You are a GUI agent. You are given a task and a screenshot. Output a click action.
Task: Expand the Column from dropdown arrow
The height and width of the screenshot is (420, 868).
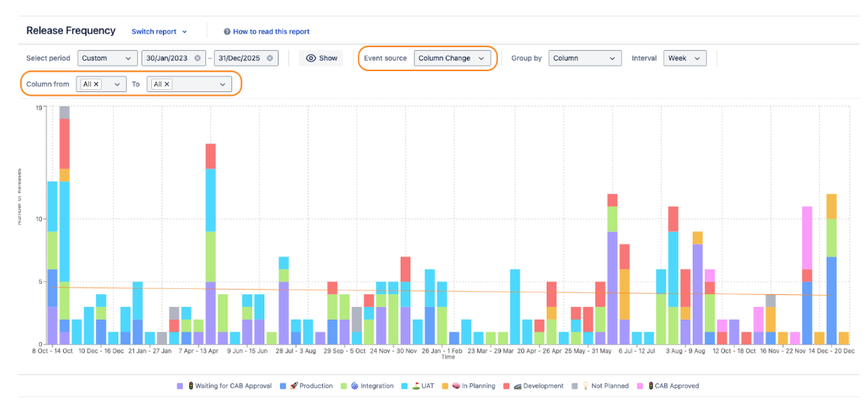[117, 84]
